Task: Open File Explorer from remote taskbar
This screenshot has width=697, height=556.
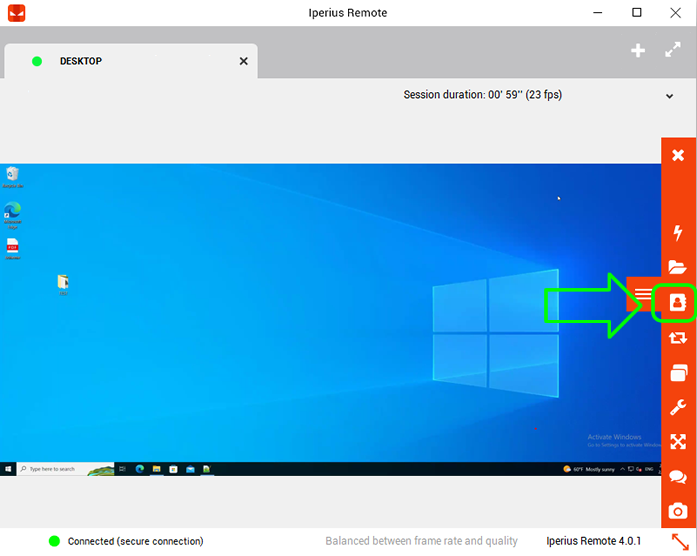Action: (156, 469)
